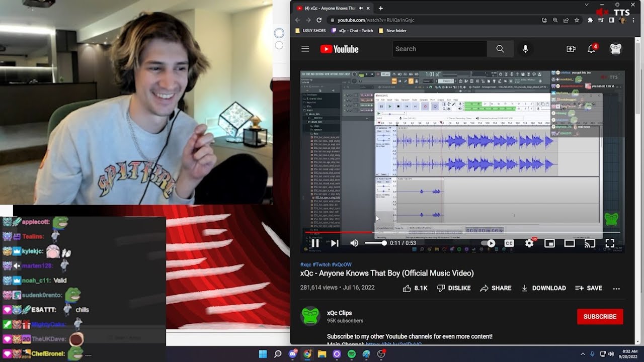Click the DOWNLOAD button

tap(543, 288)
